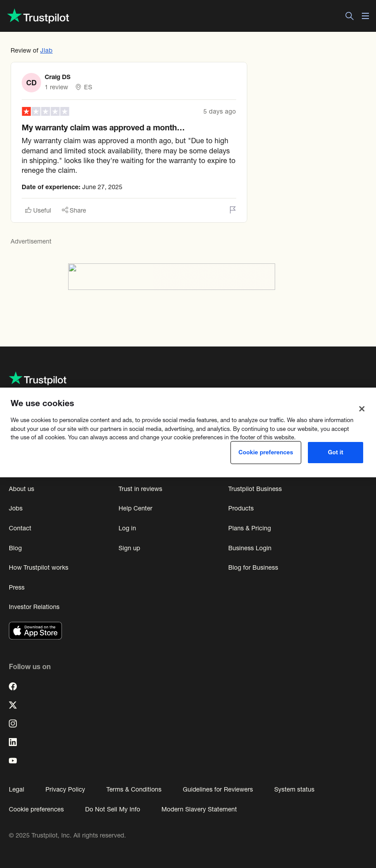Open Trustpilot Instagram icon
Screen dimensions: 376x868
tap(13, 723)
